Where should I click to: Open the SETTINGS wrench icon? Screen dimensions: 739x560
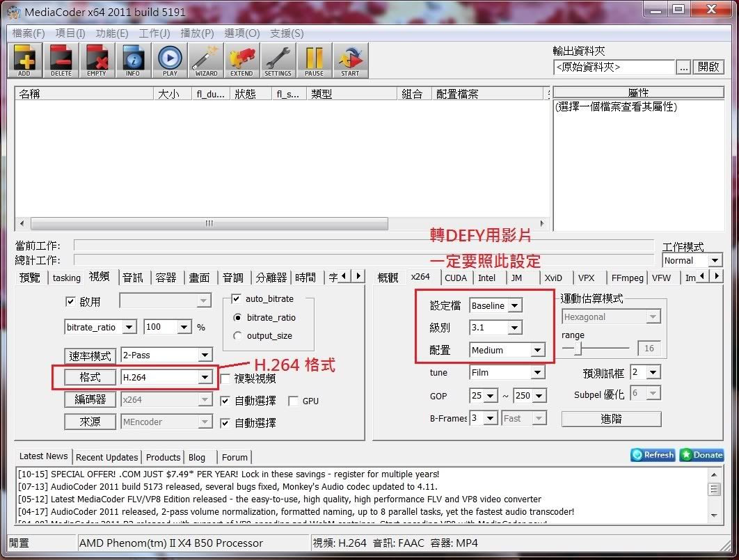pyautogui.click(x=278, y=61)
